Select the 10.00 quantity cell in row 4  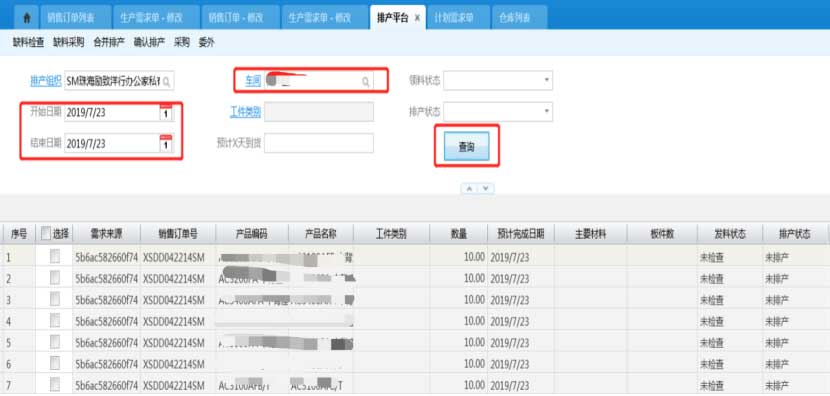tap(474, 321)
